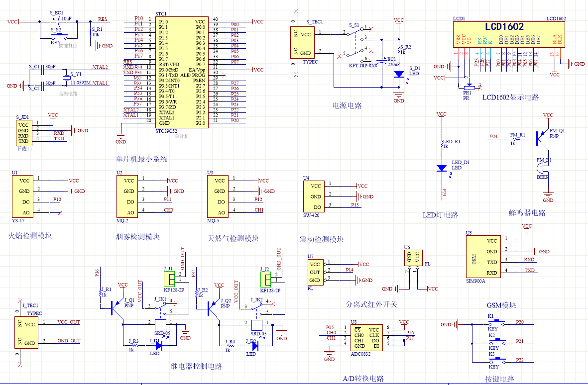Click the '分离式红外开关' section label
This screenshot has width=588, height=385.
tap(371, 304)
